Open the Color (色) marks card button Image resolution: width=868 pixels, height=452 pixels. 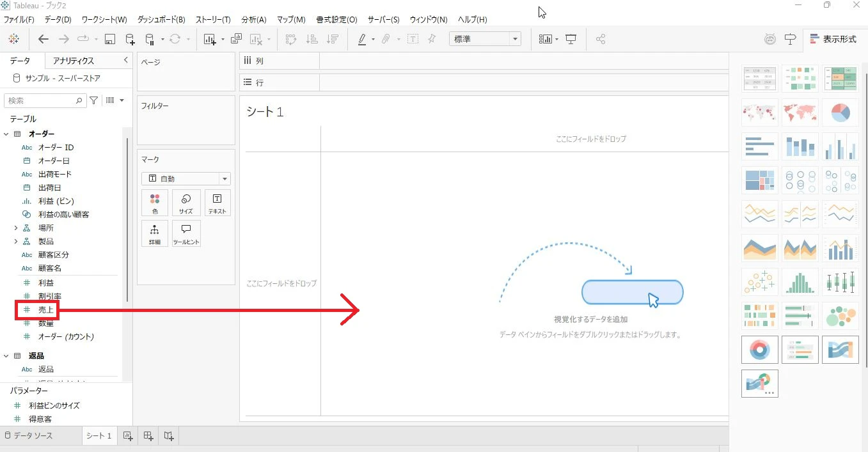pos(155,203)
